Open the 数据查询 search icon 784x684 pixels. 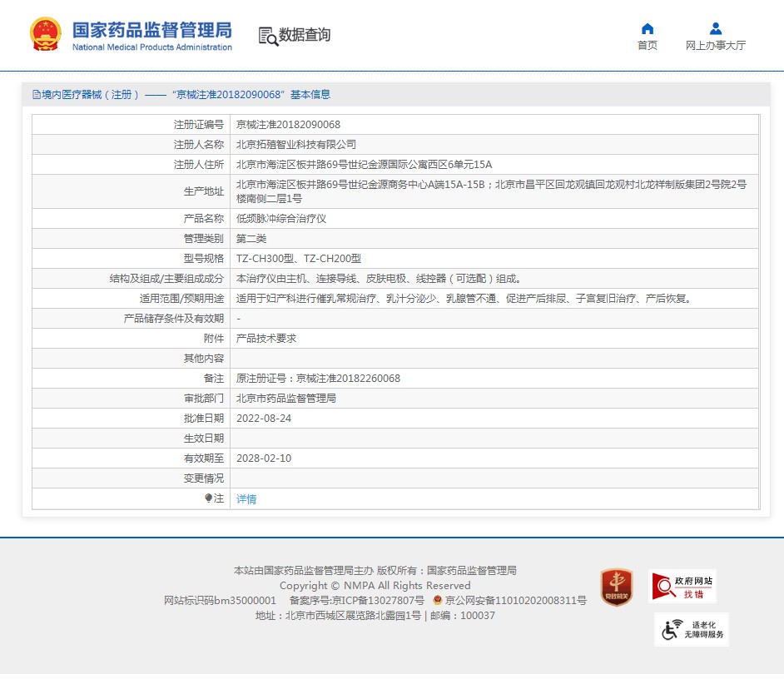click(x=268, y=36)
